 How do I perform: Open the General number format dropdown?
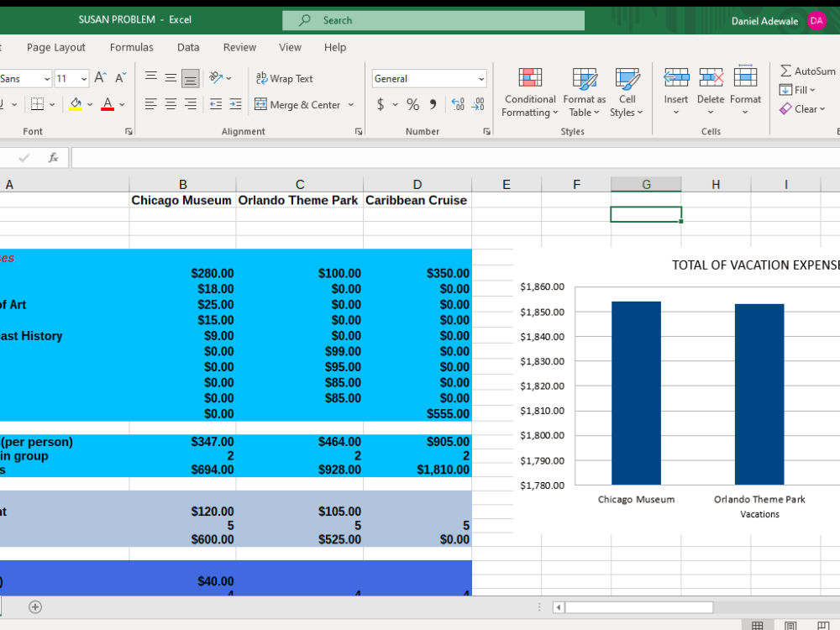[481, 79]
